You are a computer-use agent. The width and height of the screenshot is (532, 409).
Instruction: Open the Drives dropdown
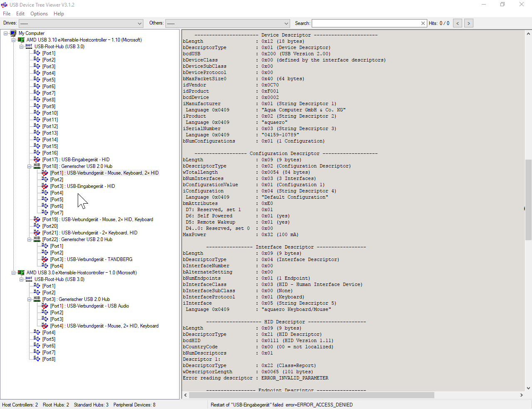[x=139, y=23]
